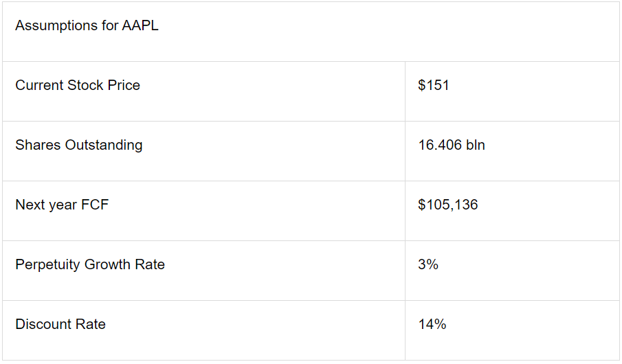Click the 16.406 bln value cell

(452, 146)
